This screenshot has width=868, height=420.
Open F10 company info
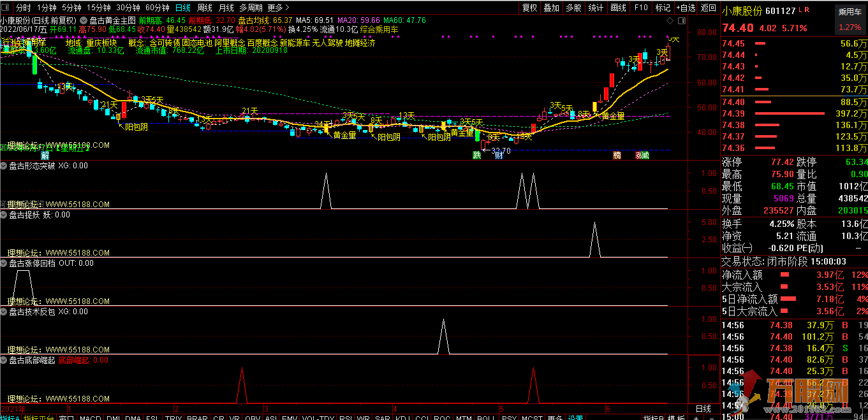pyautogui.click(x=640, y=8)
